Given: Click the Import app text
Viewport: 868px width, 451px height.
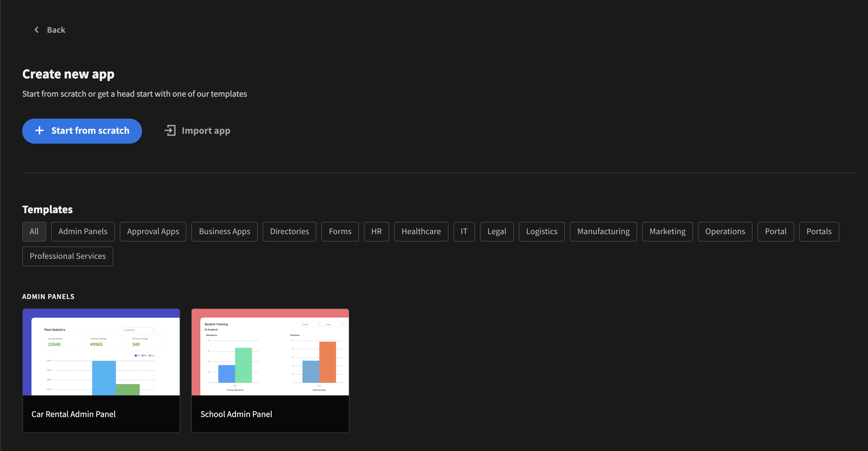Looking at the screenshot, I should pyautogui.click(x=206, y=131).
